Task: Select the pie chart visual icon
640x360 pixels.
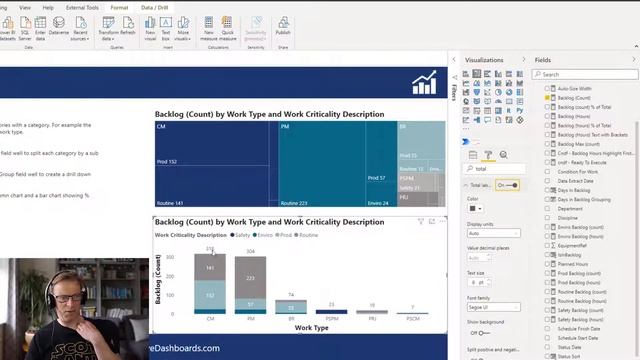Action: point(498,92)
